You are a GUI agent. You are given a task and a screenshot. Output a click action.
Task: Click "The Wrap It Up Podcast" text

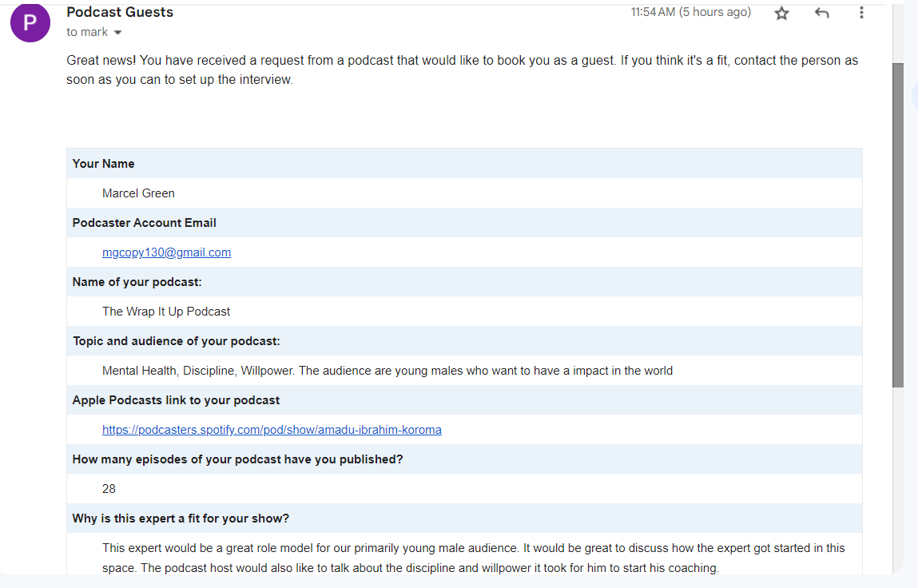point(166,312)
